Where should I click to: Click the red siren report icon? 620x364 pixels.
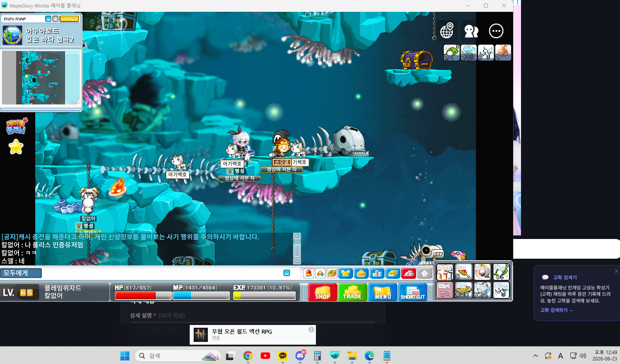(309, 273)
